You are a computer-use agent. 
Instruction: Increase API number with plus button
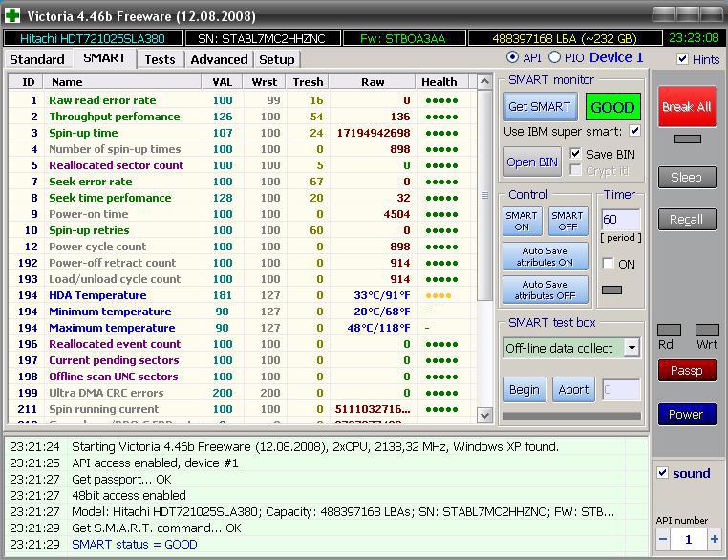[x=714, y=539]
